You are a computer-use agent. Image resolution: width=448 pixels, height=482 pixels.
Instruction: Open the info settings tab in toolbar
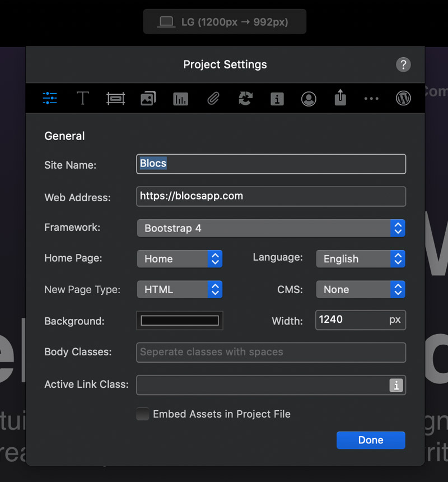click(x=277, y=99)
